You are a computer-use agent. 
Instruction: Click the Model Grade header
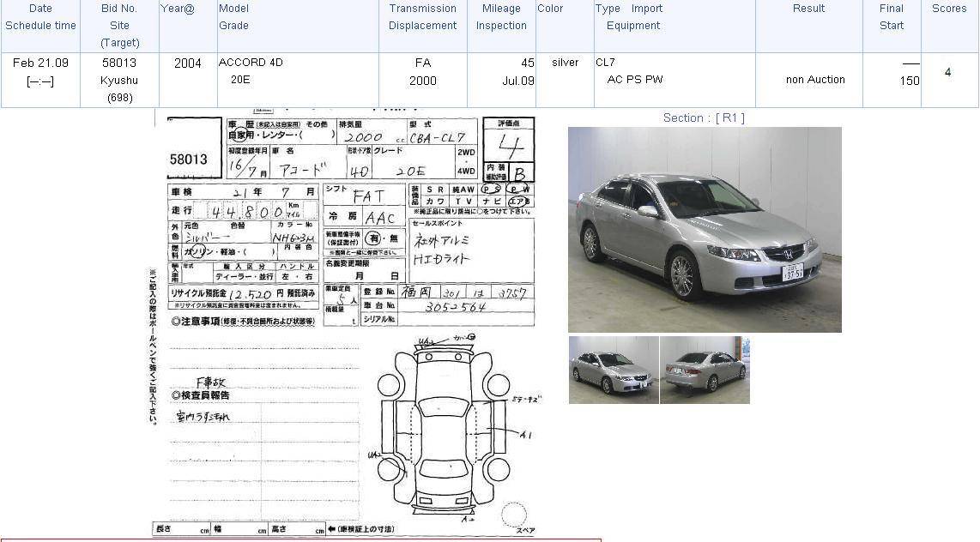[x=233, y=17]
